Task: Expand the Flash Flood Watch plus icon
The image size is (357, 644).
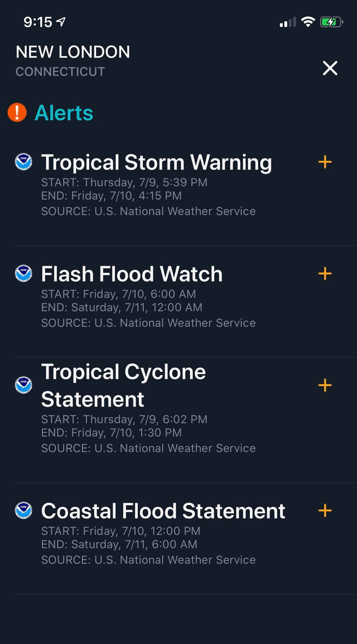Action: 325,273
